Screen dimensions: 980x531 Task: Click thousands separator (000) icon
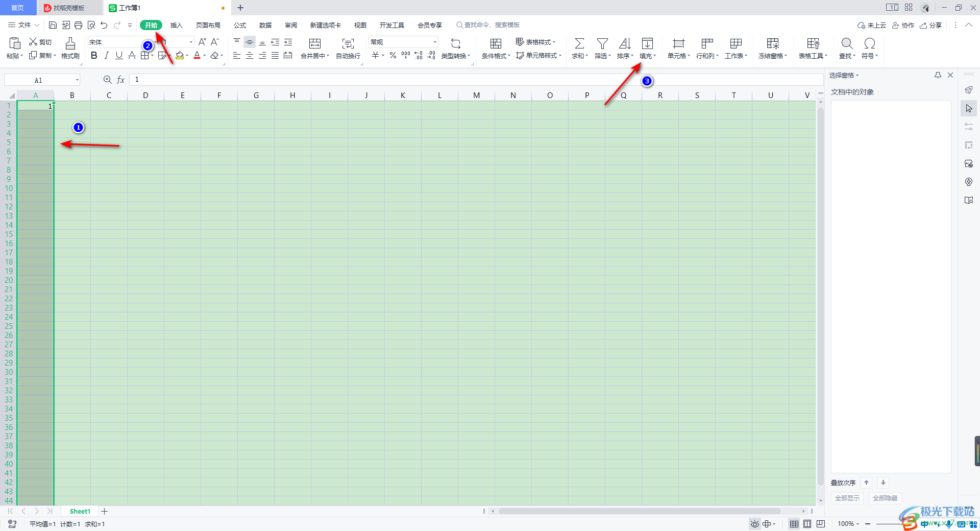406,55
